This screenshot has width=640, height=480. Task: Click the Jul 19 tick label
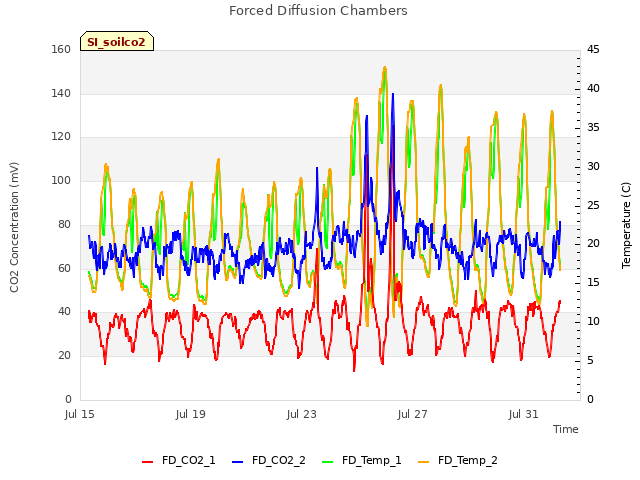[191, 414]
